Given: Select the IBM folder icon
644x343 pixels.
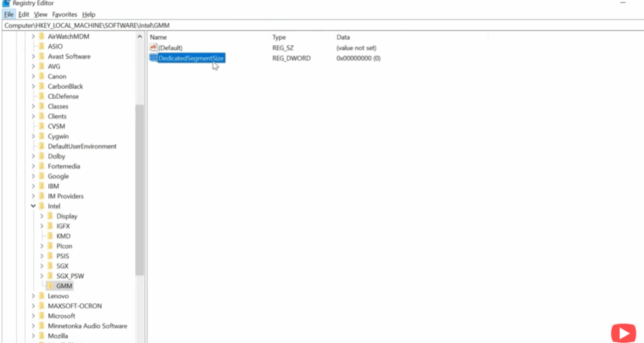Looking at the screenshot, I should click(42, 186).
